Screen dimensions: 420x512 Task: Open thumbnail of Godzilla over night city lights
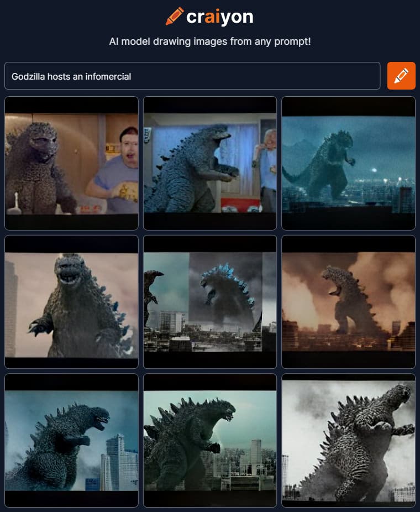(348, 163)
